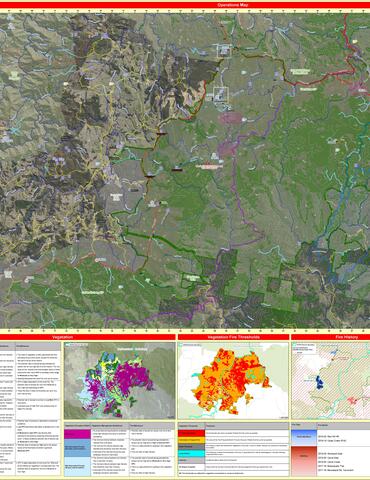
Task: Click the blue gradient fire type swatch
Action: click(304, 437)
